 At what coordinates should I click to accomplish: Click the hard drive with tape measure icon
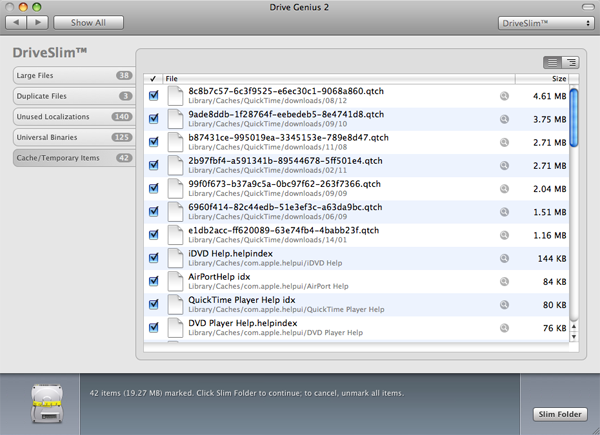pos(47,404)
